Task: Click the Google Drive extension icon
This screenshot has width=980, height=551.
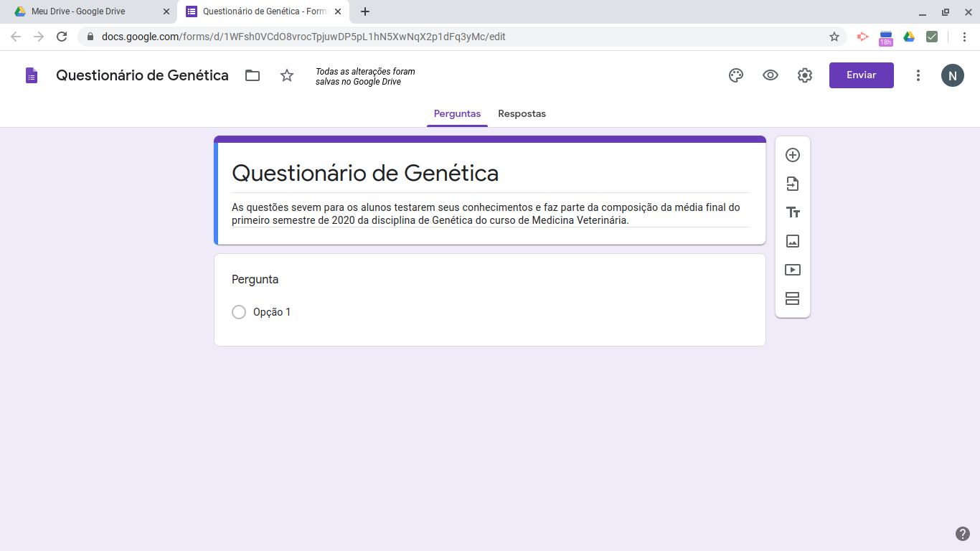Action: coord(909,37)
